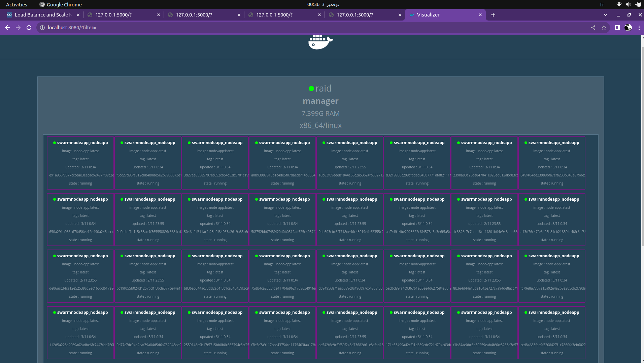Click the manager role label
This screenshot has height=363, width=644.
320,101
